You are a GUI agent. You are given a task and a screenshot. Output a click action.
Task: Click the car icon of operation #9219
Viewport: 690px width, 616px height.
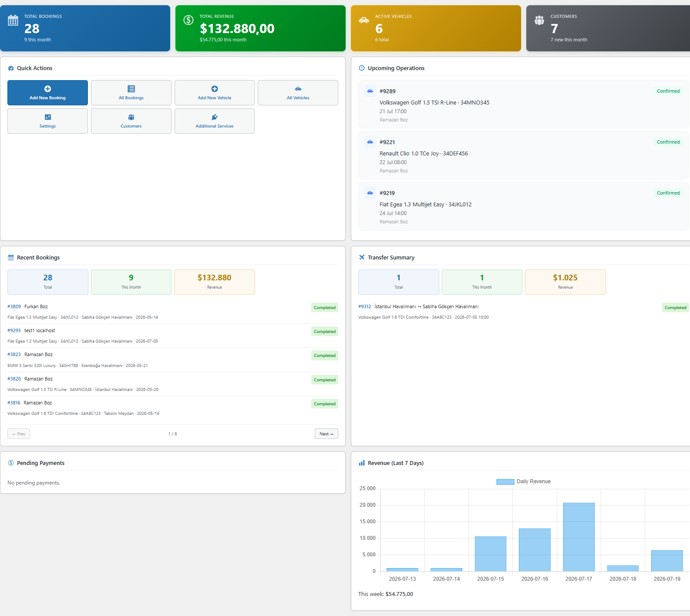pos(370,193)
